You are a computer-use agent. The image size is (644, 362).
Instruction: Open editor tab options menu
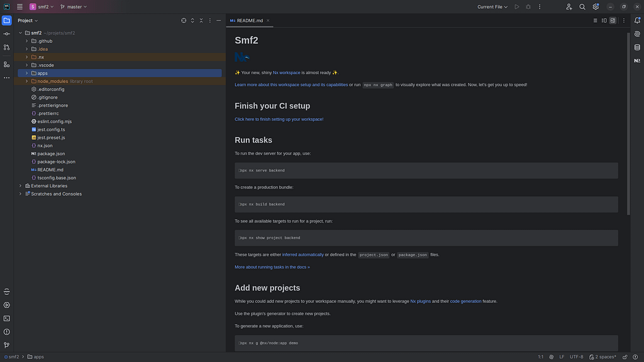click(623, 21)
